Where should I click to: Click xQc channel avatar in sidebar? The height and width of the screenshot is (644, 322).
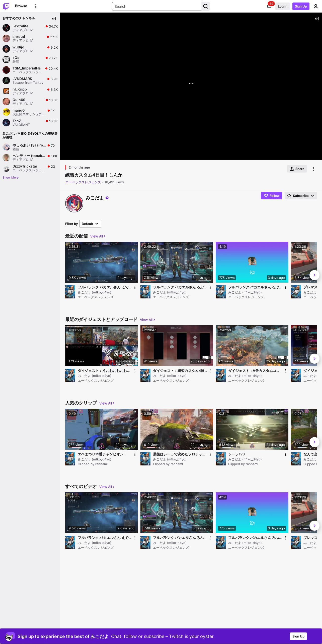[6, 59]
